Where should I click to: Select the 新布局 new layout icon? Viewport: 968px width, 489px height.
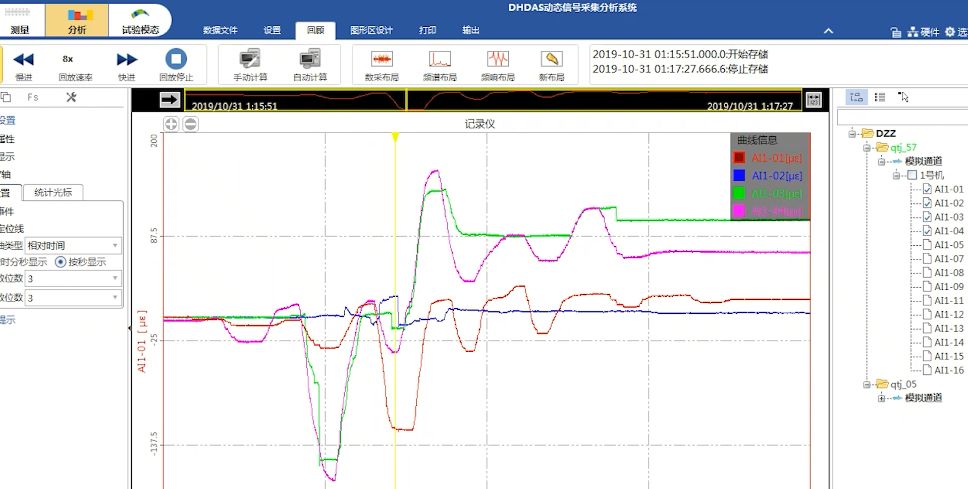pos(551,59)
